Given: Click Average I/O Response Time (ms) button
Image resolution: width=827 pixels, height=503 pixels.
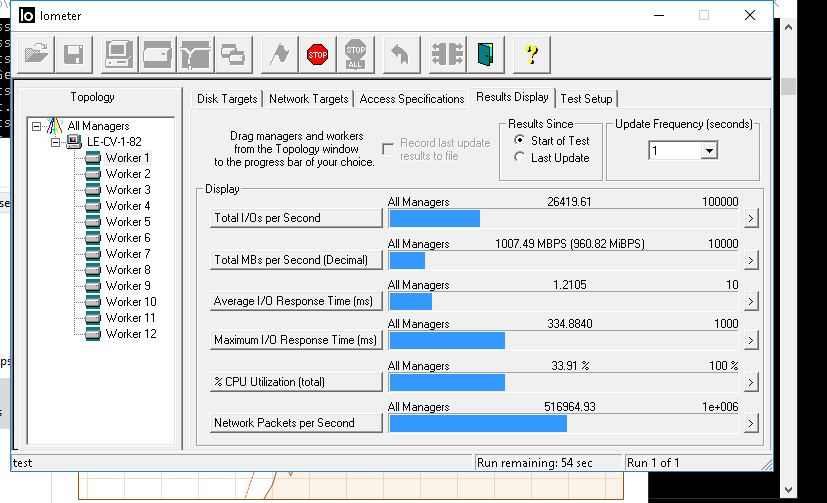Looking at the screenshot, I should [x=296, y=301].
